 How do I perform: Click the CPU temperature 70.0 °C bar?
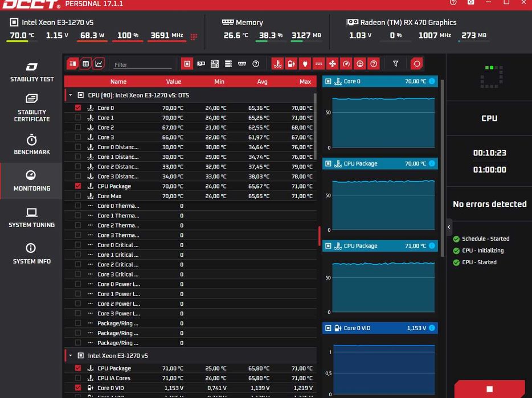point(22,41)
